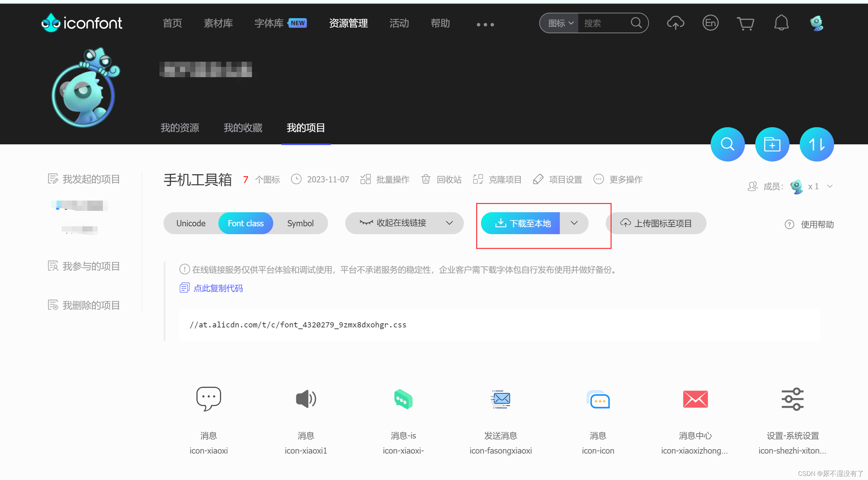Select the red 消息中心 envelope icon
This screenshot has height=480, width=868.
[695, 399]
